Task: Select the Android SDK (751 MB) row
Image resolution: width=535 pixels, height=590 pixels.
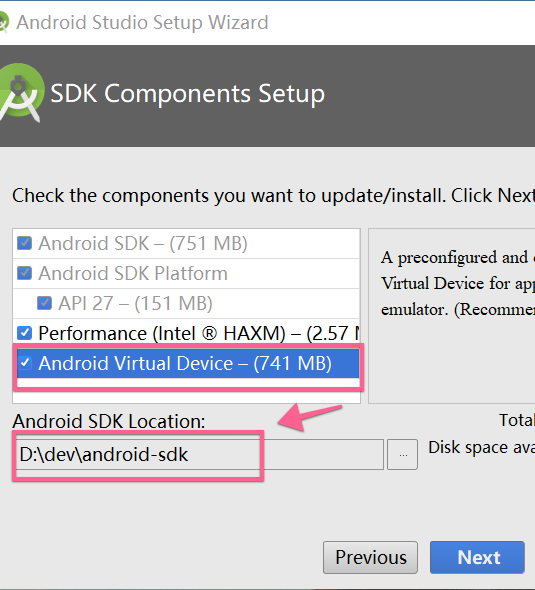Action: pos(186,243)
